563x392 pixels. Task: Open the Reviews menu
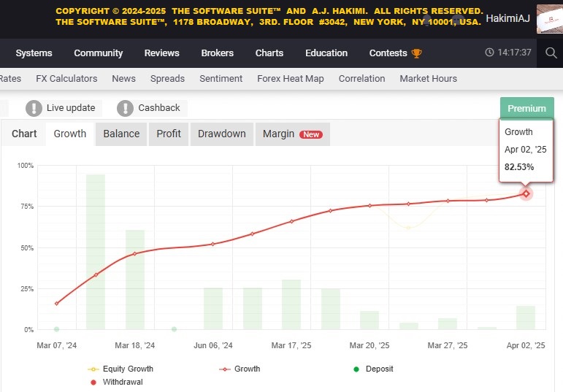pyautogui.click(x=161, y=53)
